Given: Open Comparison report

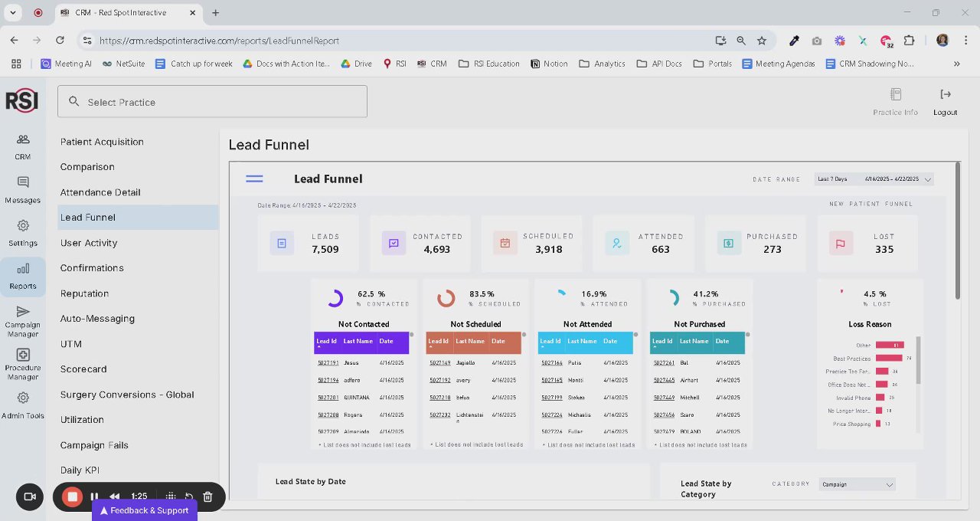Looking at the screenshot, I should [87, 167].
